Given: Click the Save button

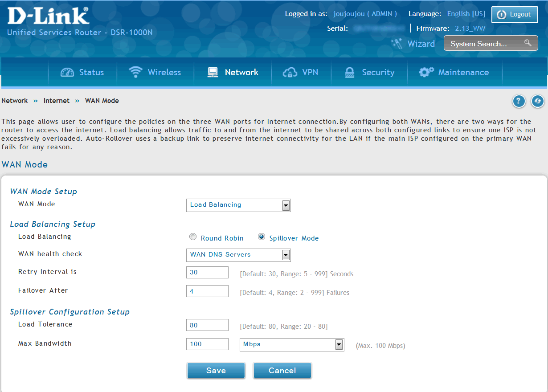Looking at the screenshot, I should (216, 371).
